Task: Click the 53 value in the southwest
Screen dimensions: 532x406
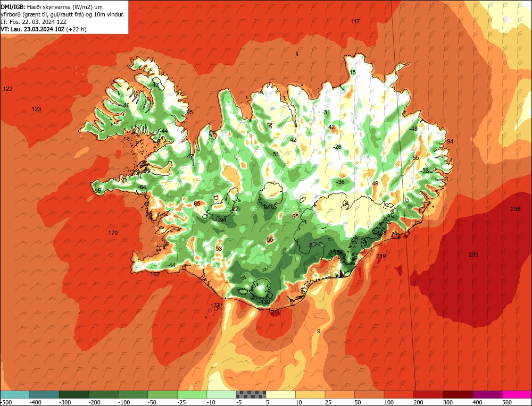Action: pyautogui.click(x=219, y=249)
